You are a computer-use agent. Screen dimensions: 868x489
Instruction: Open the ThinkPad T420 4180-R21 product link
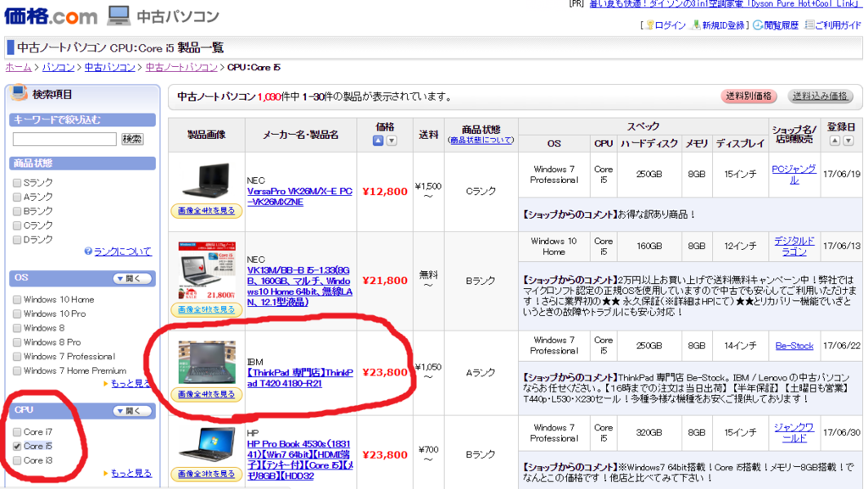[x=299, y=378]
